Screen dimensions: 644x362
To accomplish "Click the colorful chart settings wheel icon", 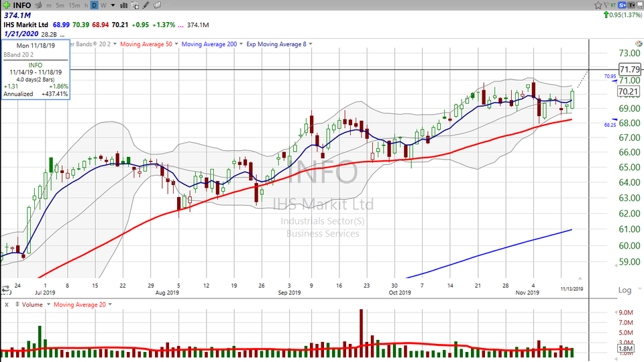I will (639, 44).
